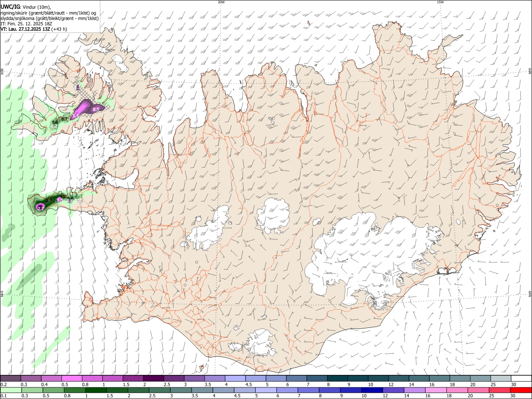The height and width of the screenshot is (399, 532).
Task: Pick the pale grey snow swatch between 25 and 30
Action: pos(501,379)
